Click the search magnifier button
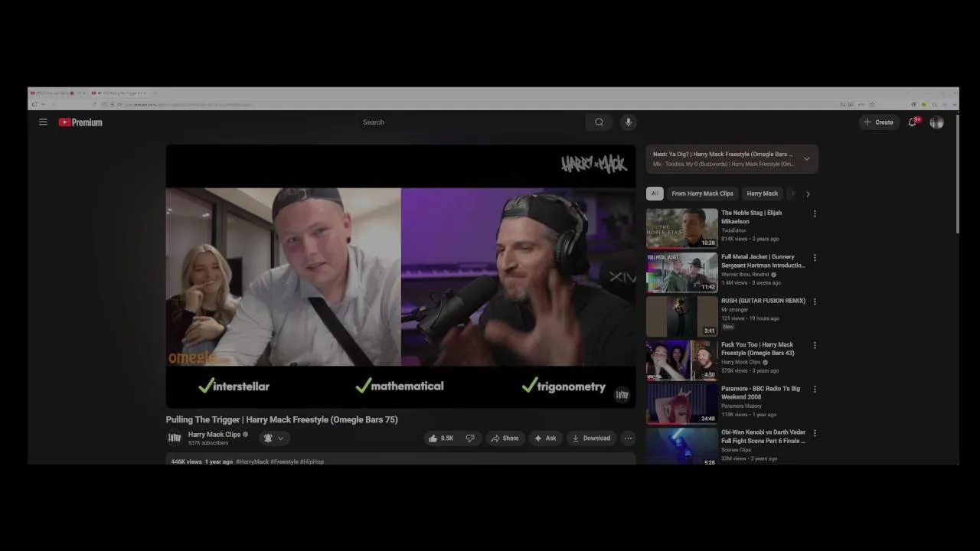 pyautogui.click(x=599, y=122)
